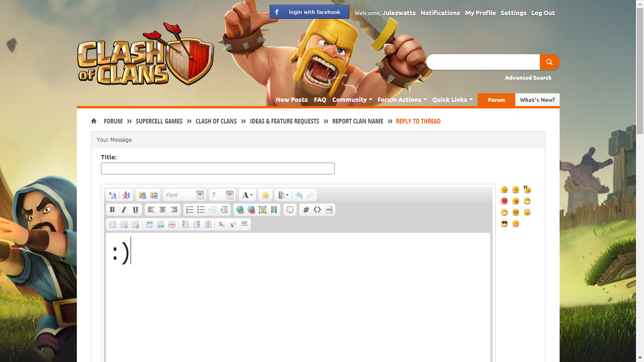Expand the Quick Links menu
The image size is (644, 362).
coord(453,100)
